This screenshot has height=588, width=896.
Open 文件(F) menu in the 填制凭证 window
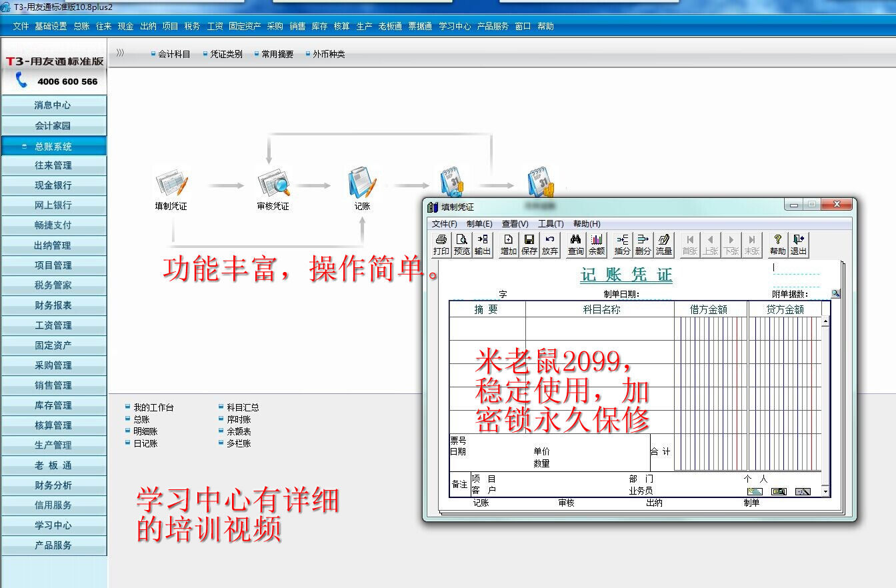445,224
